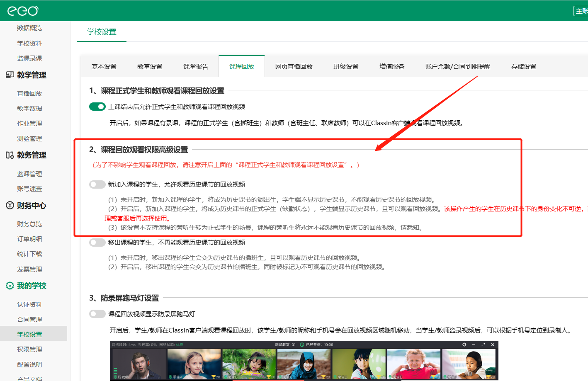This screenshot has width=588, height=381.
Task: Open 账户余额/合同到期提醒 tab
Action: (x=458, y=66)
